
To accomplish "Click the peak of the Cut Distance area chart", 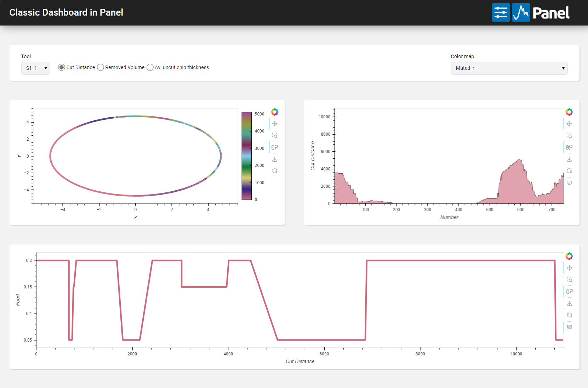I will click(x=520, y=161).
